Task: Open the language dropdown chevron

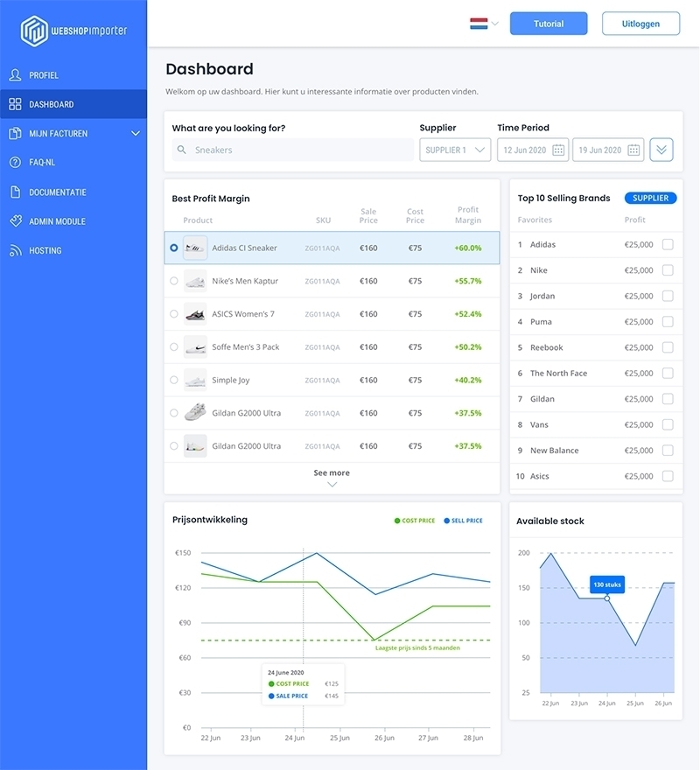Action: (494, 24)
